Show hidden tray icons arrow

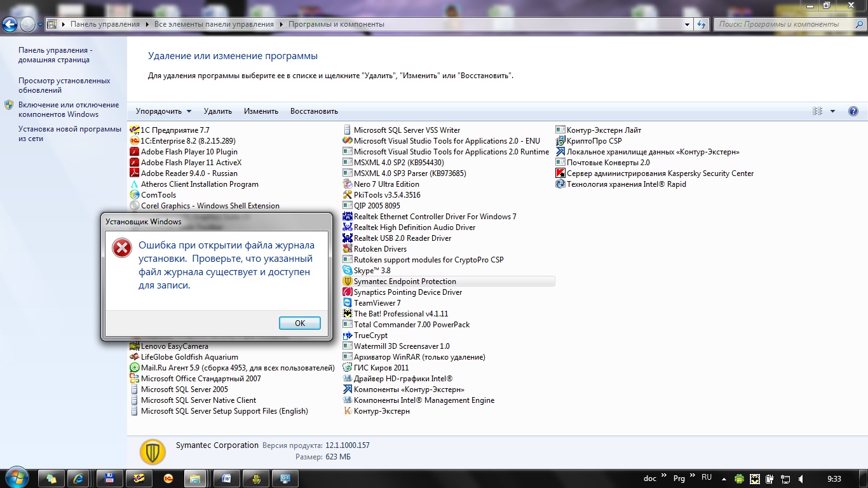[x=724, y=478]
